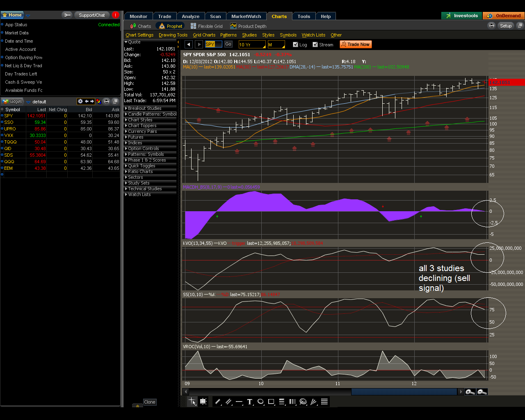Select the rectangle drawing tool
The height and width of the screenshot is (420, 525).
coord(271,402)
